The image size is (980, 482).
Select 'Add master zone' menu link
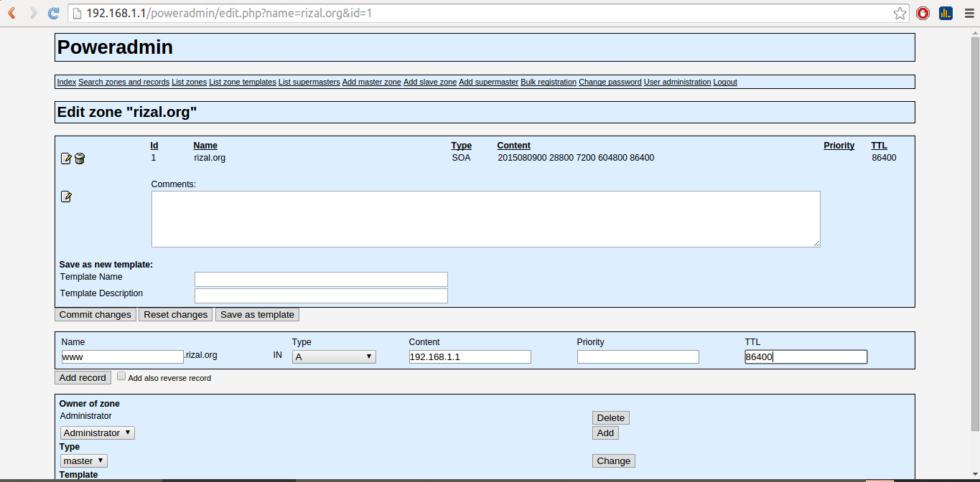371,82
